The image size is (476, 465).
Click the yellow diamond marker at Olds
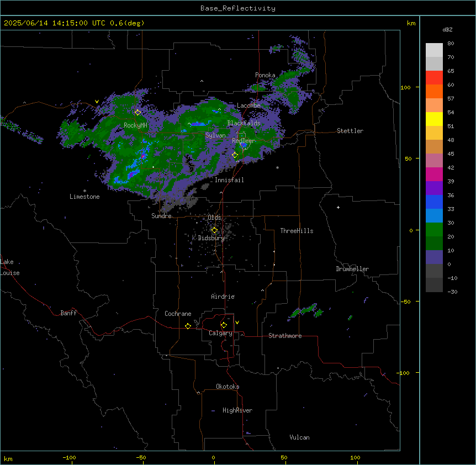(x=214, y=230)
